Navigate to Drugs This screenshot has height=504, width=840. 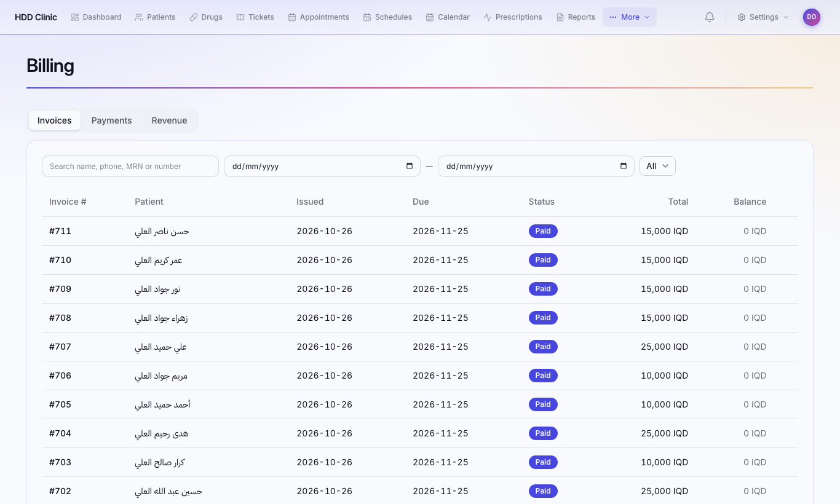(x=206, y=17)
